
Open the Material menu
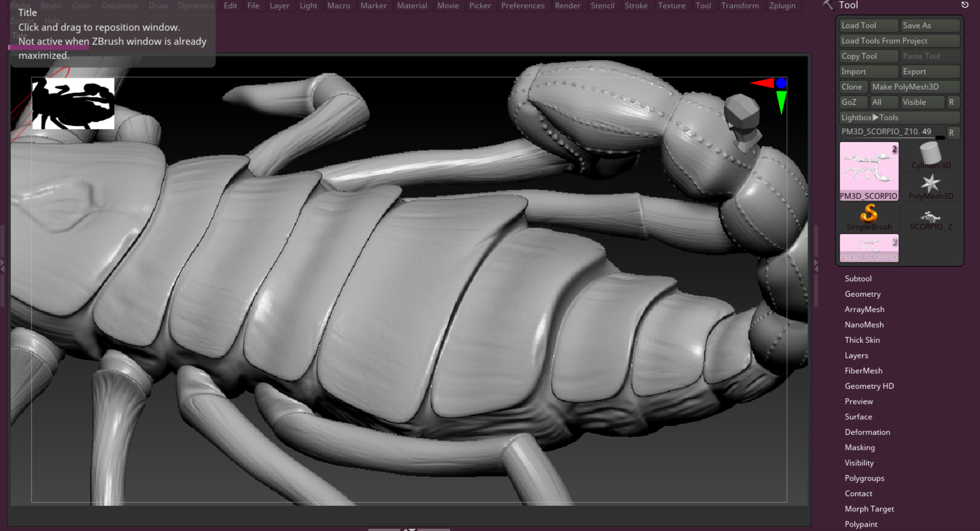pos(412,6)
